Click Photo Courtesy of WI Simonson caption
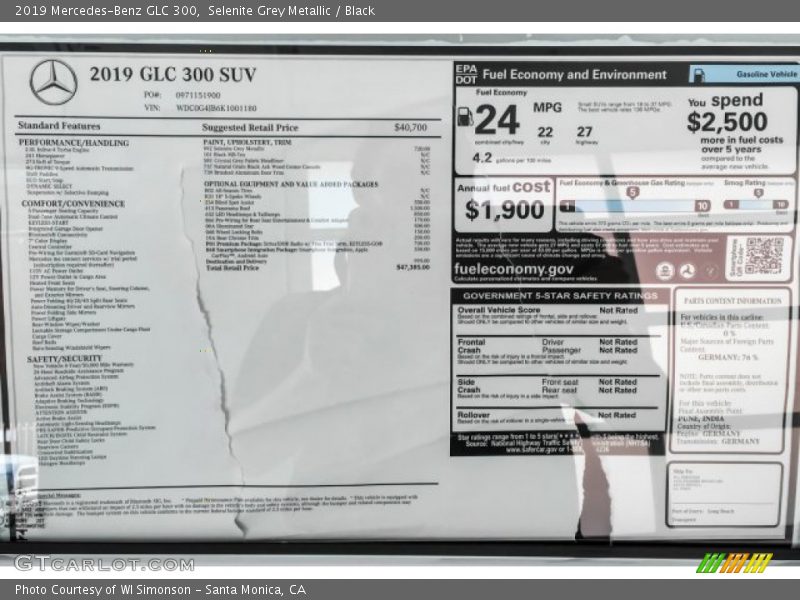 (x=103, y=590)
